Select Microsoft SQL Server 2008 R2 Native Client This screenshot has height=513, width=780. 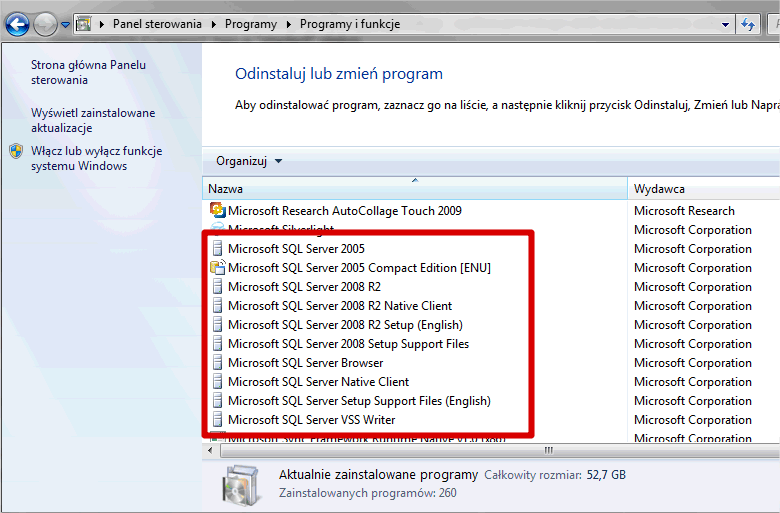[340, 306]
